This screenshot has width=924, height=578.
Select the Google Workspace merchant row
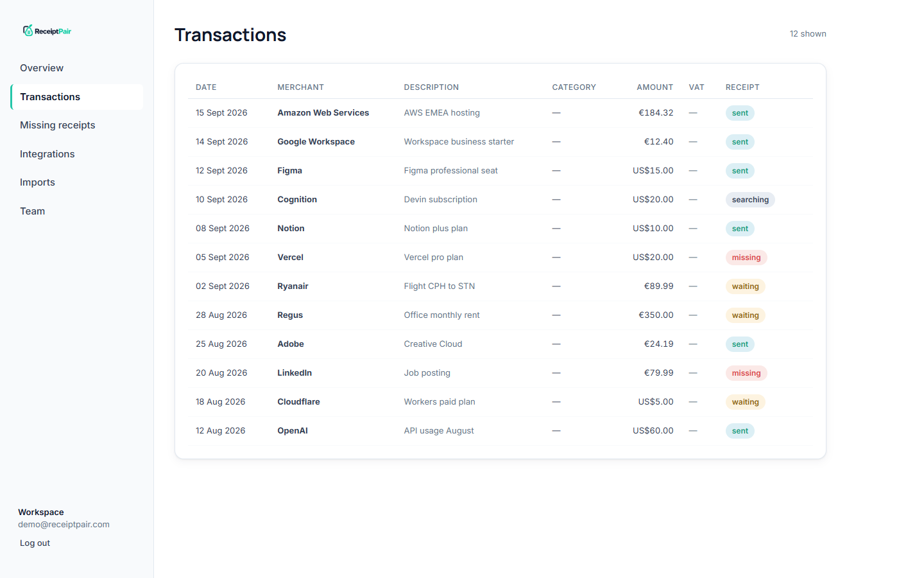(501, 142)
